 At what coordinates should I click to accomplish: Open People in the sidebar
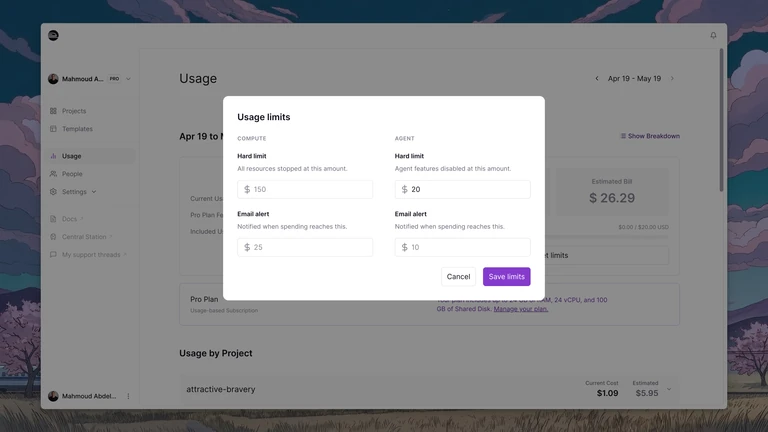(x=72, y=174)
